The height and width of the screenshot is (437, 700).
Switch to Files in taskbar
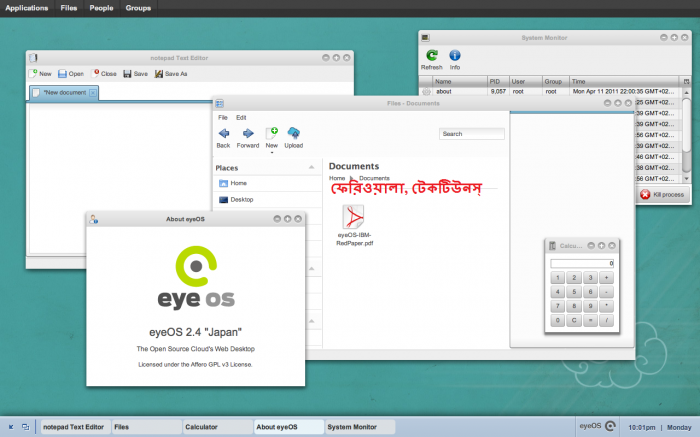pos(146,427)
